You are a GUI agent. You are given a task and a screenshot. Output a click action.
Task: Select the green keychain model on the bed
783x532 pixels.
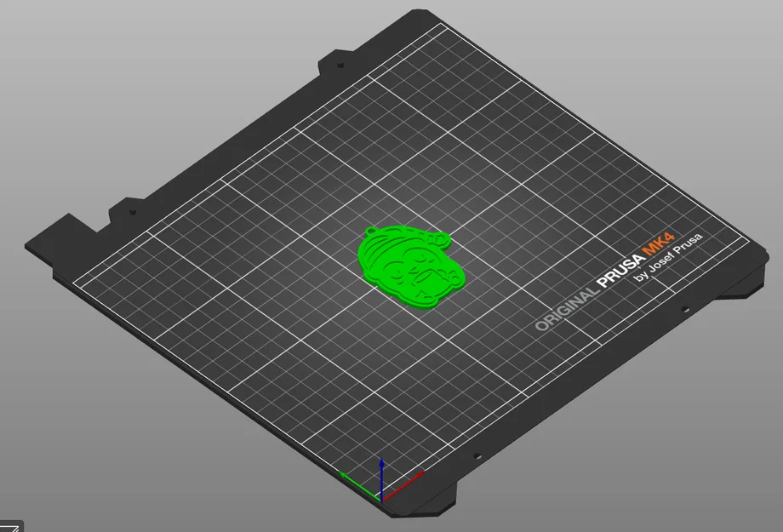[x=409, y=266]
